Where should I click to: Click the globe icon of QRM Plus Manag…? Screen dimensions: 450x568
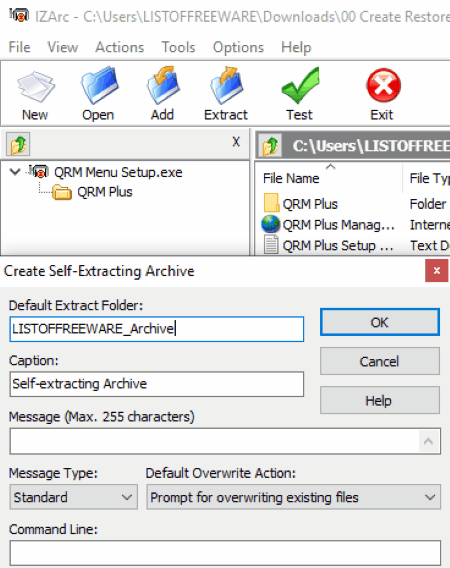270,224
